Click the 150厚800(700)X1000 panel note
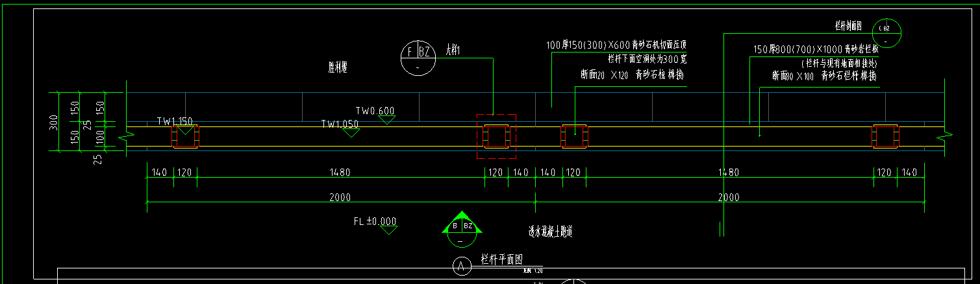The image size is (980, 284). pyautogui.click(x=816, y=49)
